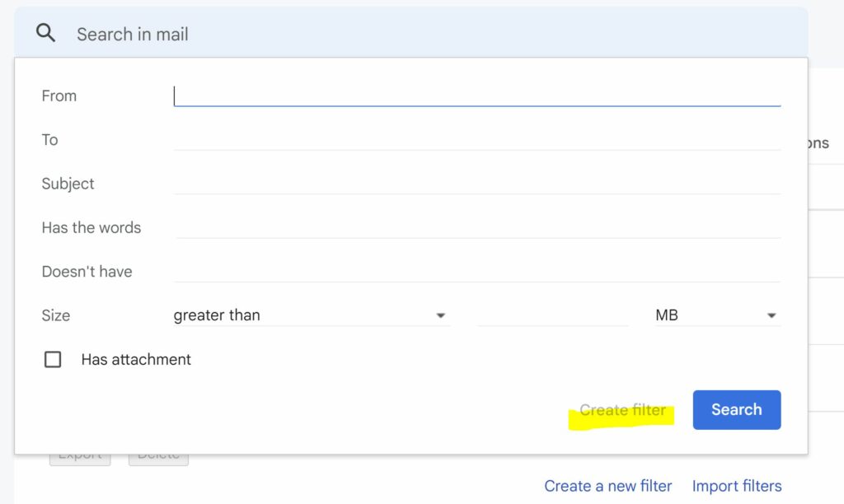Select the To recipient field

coord(476,139)
